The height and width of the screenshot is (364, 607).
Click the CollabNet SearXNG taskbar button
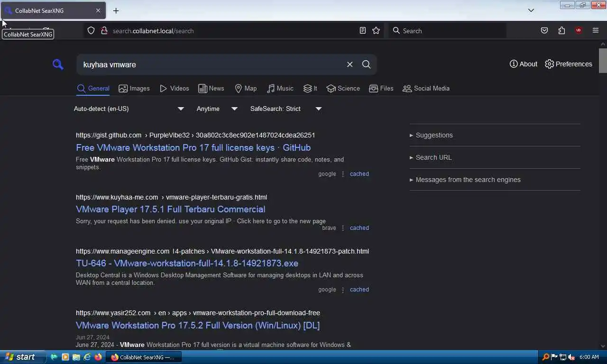144,357
